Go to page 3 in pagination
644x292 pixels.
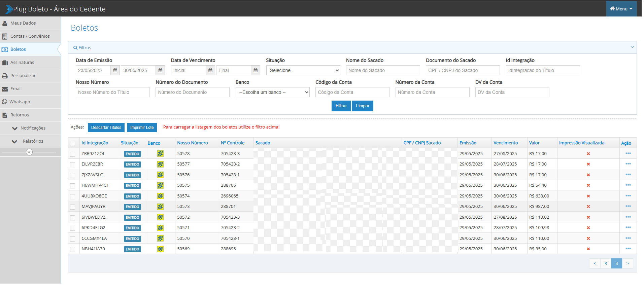(606, 263)
